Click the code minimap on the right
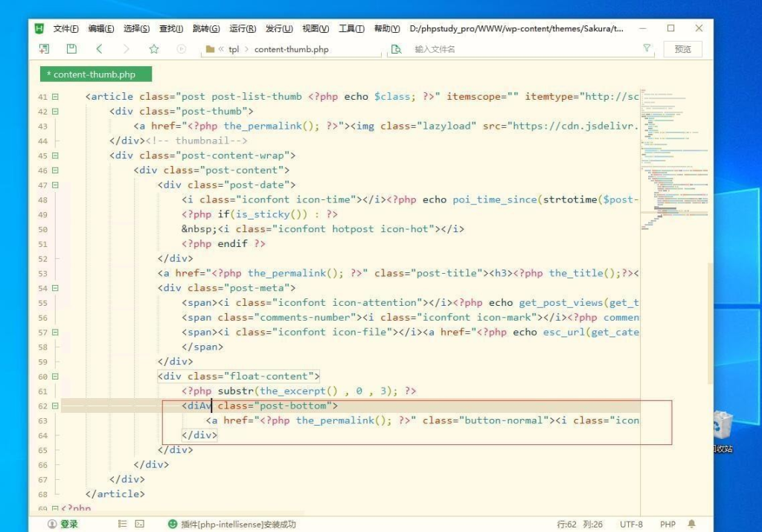This screenshot has width=762, height=532. (x=672, y=164)
